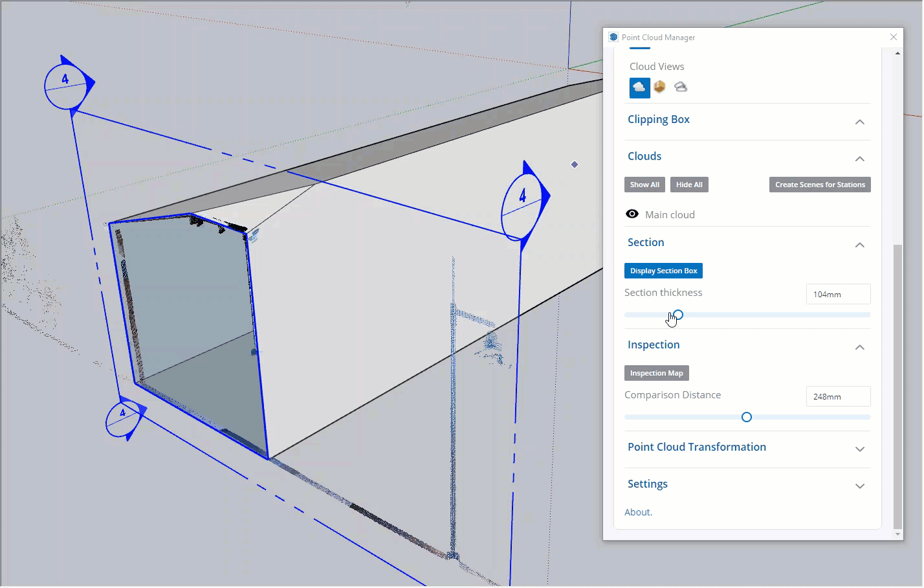Collapse the Clouds section
Viewport: 924px width, 588px height.
(x=859, y=159)
